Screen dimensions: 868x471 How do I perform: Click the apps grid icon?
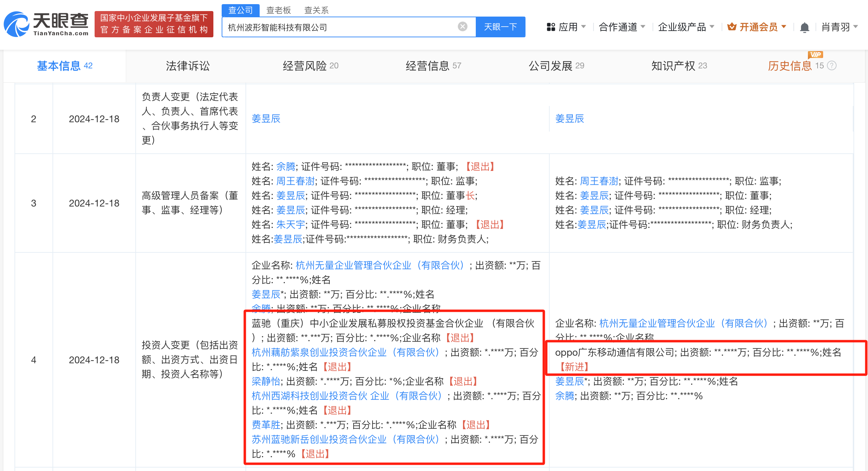click(x=551, y=27)
